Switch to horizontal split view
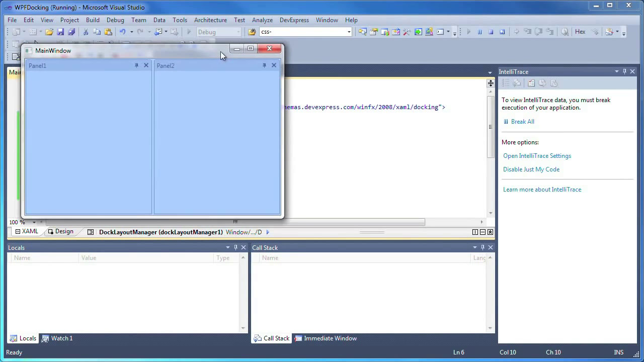This screenshot has height=362, width=644. coord(482,232)
